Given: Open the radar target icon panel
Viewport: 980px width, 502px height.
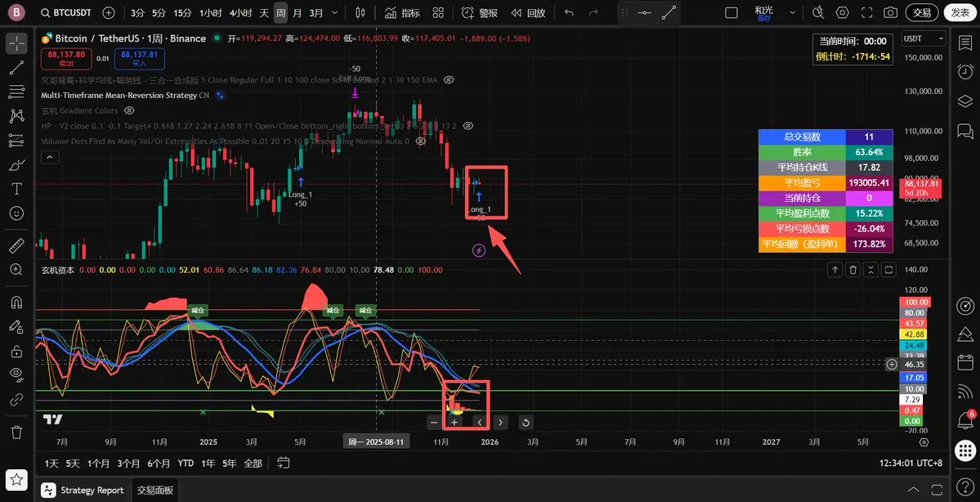Looking at the screenshot, I should click(x=965, y=307).
